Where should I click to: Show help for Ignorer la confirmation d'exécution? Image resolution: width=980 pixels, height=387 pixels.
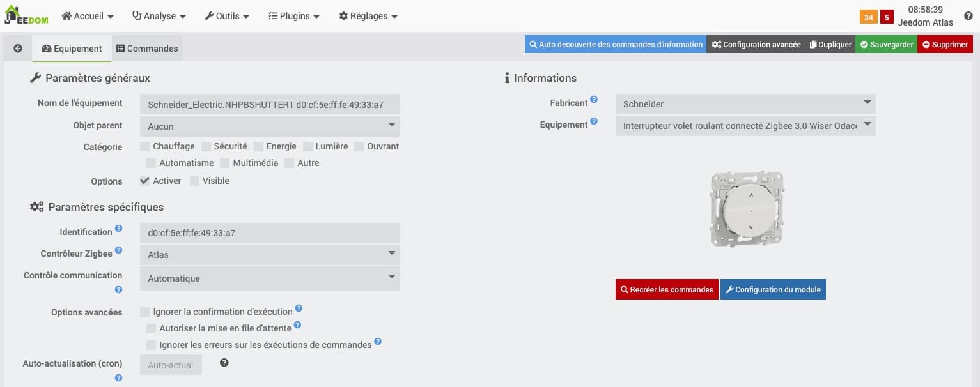tap(299, 308)
